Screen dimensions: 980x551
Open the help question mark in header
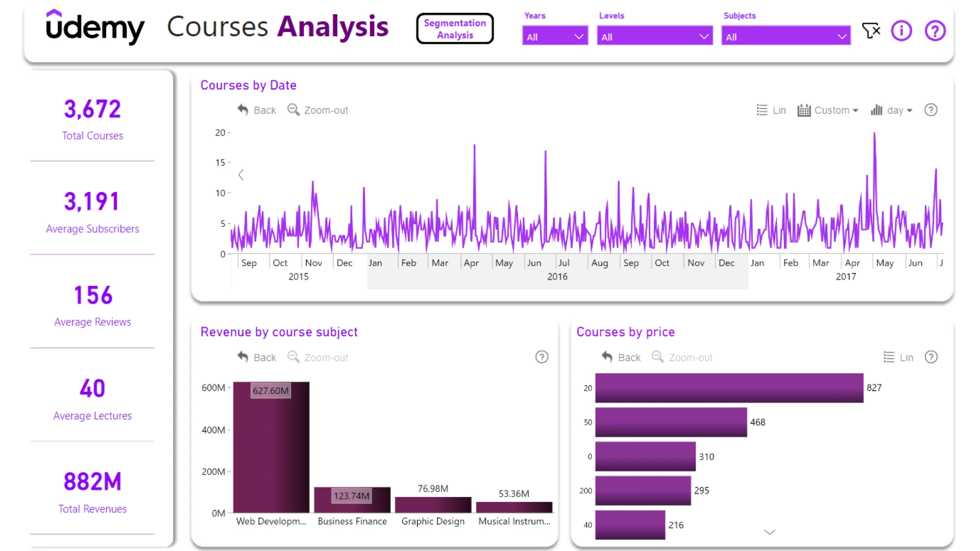point(935,31)
